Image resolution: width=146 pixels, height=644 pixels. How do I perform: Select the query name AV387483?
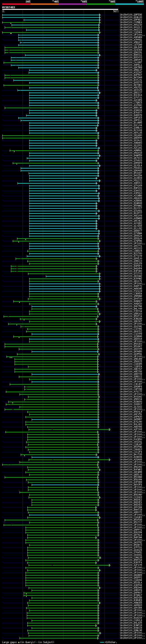[x=8, y=8]
